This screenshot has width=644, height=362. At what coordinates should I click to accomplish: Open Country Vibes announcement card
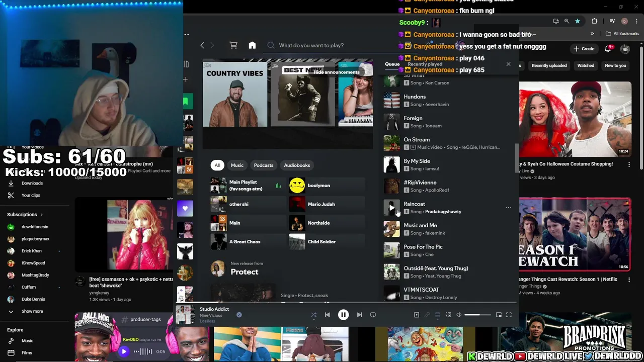point(235,94)
